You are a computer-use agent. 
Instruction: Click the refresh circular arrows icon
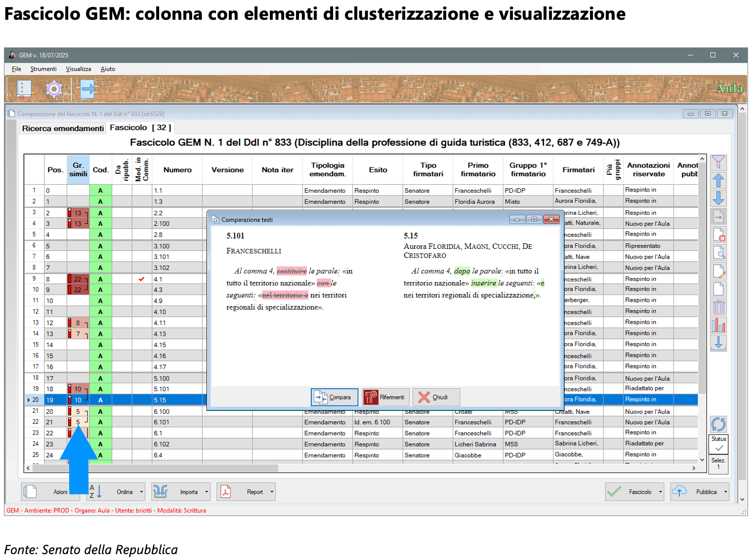tap(718, 424)
